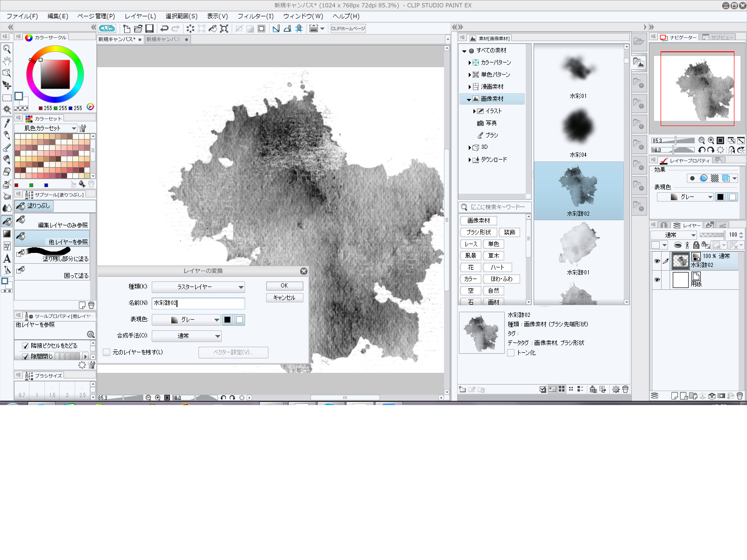Screen dimensions: 747x560
Task: Hide the 水彩跡02 layer
Action: point(657,261)
